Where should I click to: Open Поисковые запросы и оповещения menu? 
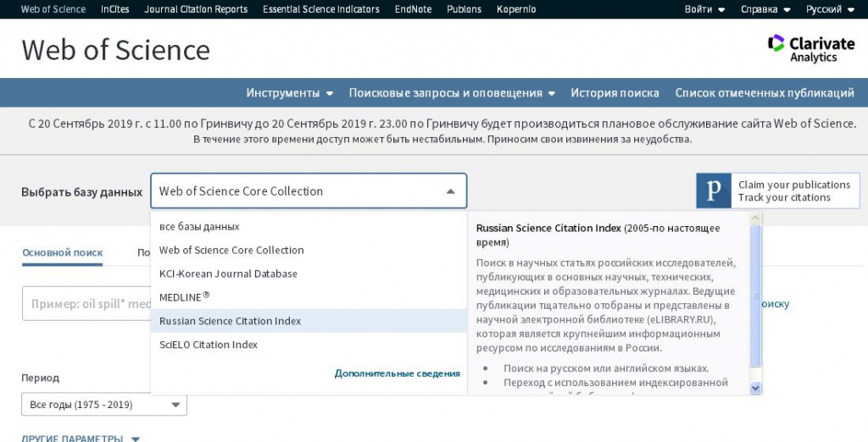point(452,93)
